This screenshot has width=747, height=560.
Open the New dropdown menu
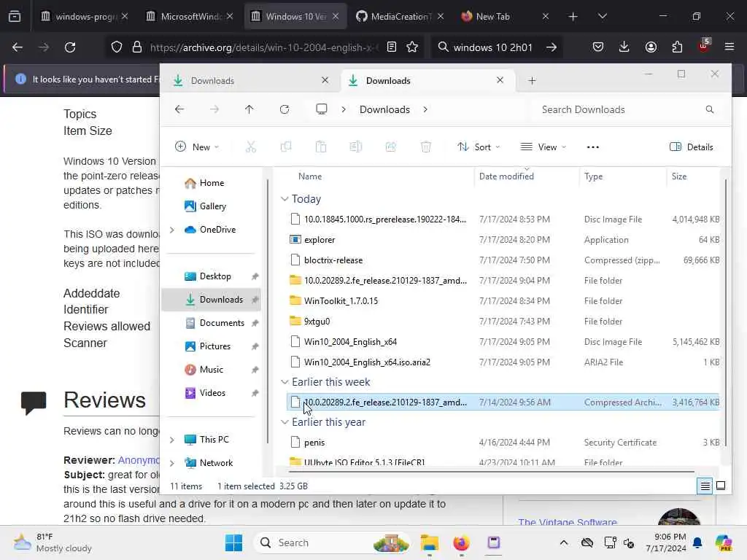197,147
